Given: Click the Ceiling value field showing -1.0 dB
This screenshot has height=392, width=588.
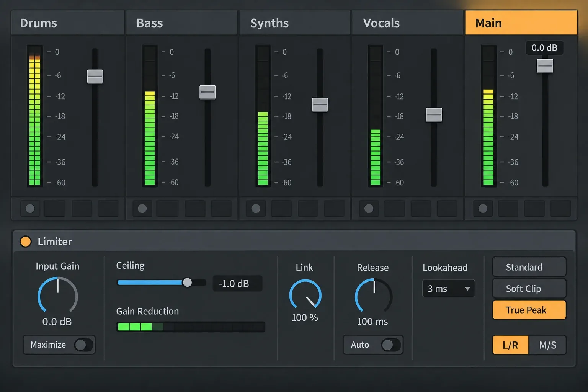Looking at the screenshot, I should (238, 284).
